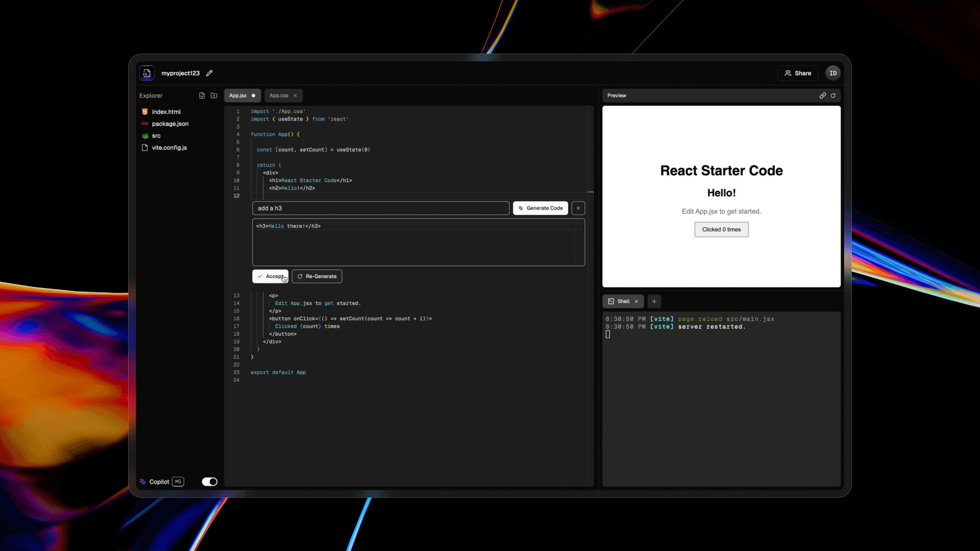Open index.html from Explorer

[x=166, y=112]
